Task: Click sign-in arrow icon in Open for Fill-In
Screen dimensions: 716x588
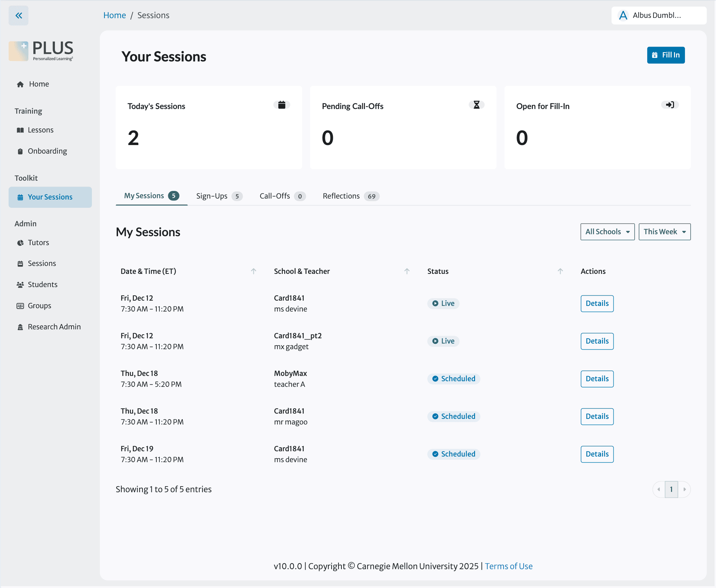Action: tap(670, 105)
